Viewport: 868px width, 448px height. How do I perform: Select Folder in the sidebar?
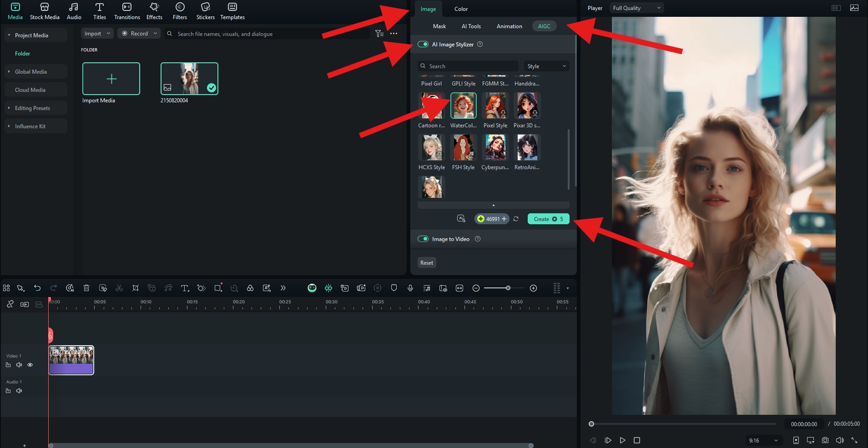point(22,53)
